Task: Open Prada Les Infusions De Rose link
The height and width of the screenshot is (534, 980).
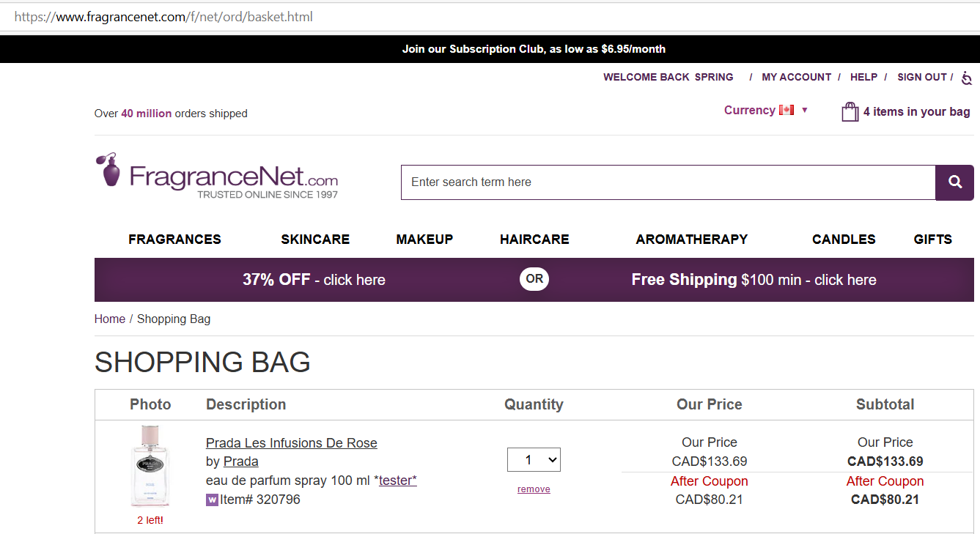Action: (x=291, y=443)
